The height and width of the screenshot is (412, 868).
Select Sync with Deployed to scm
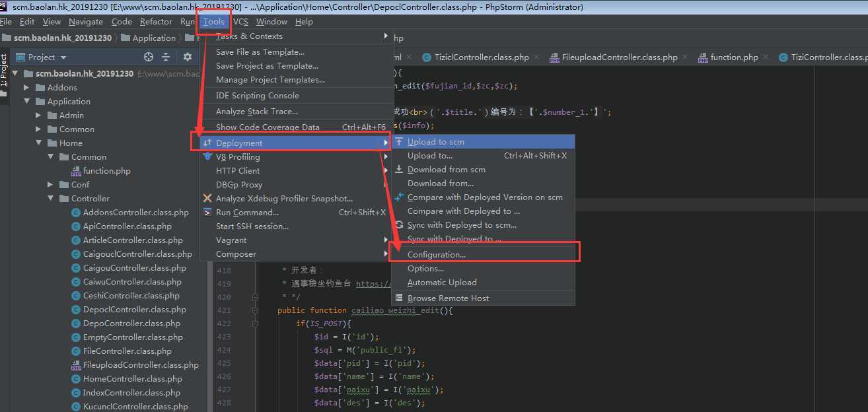click(483, 225)
